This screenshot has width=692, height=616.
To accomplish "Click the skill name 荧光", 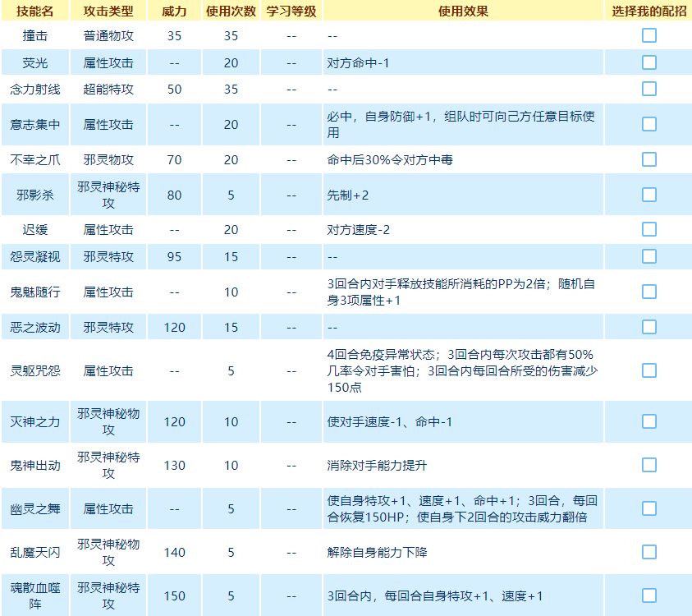I will (x=34, y=62).
